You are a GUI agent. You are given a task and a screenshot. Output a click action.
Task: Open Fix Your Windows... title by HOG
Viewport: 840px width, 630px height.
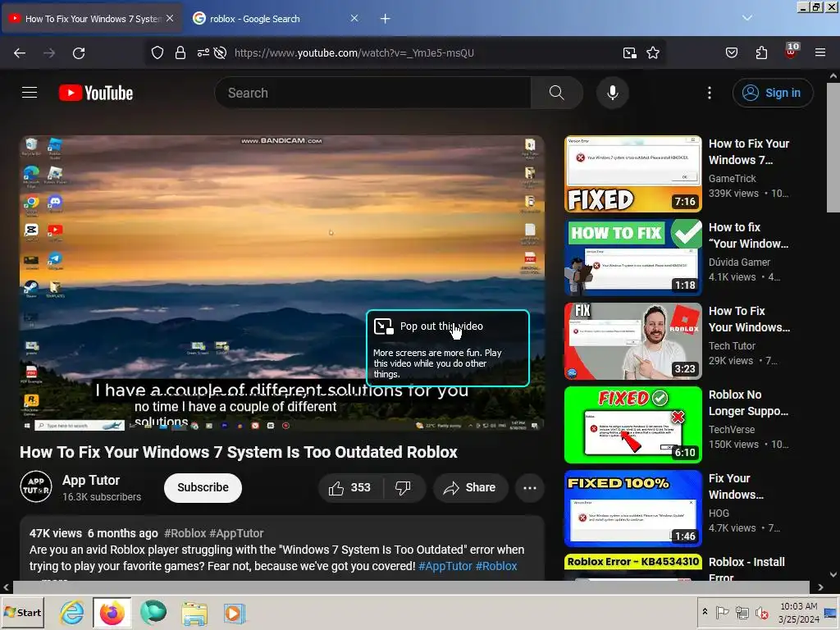click(736, 486)
